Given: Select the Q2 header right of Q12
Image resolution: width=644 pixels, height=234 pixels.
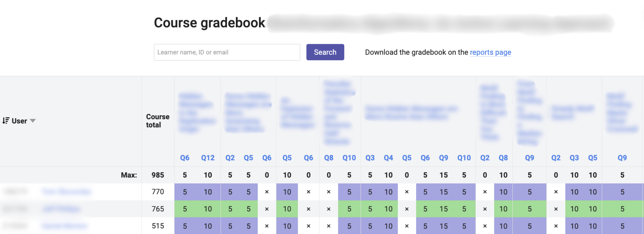Looking at the screenshot, I should pos(230,158).
